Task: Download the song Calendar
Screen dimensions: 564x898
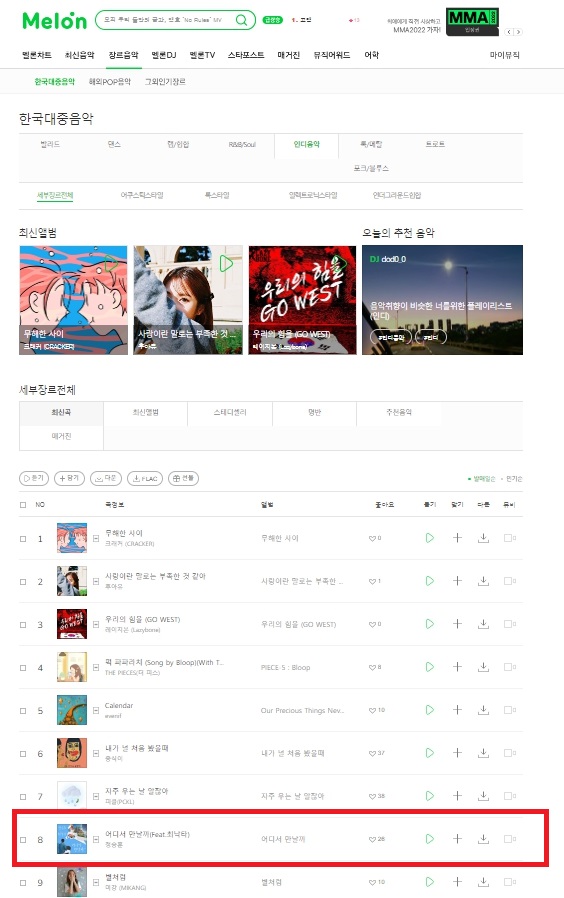Action: coord(483,710)
